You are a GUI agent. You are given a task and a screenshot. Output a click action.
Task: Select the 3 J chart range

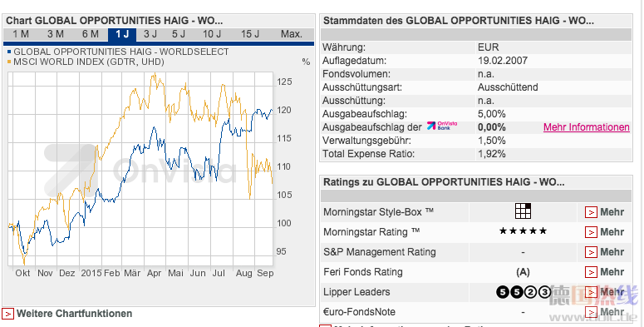pos(150,34)
